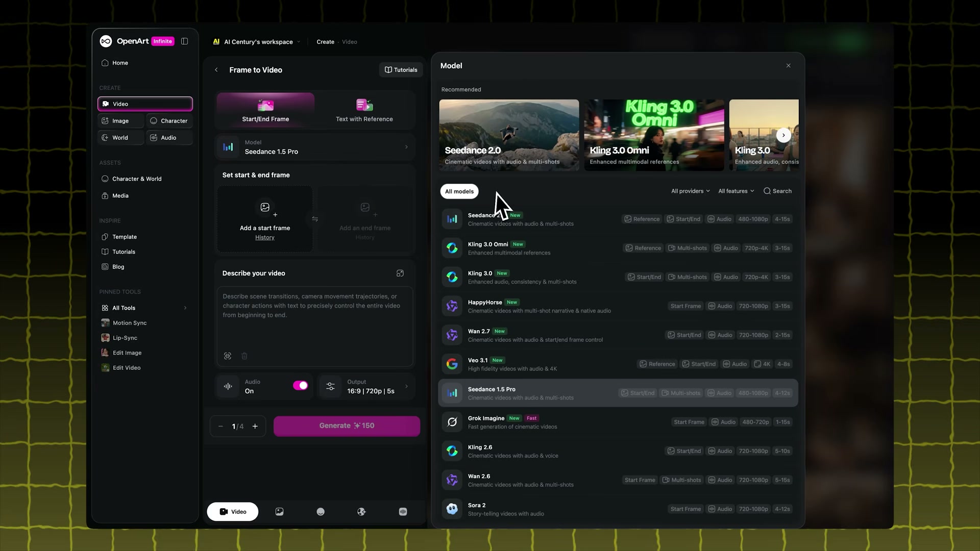Click the OpenArt logo icon

pyautogui.click(x=106, y=41)
